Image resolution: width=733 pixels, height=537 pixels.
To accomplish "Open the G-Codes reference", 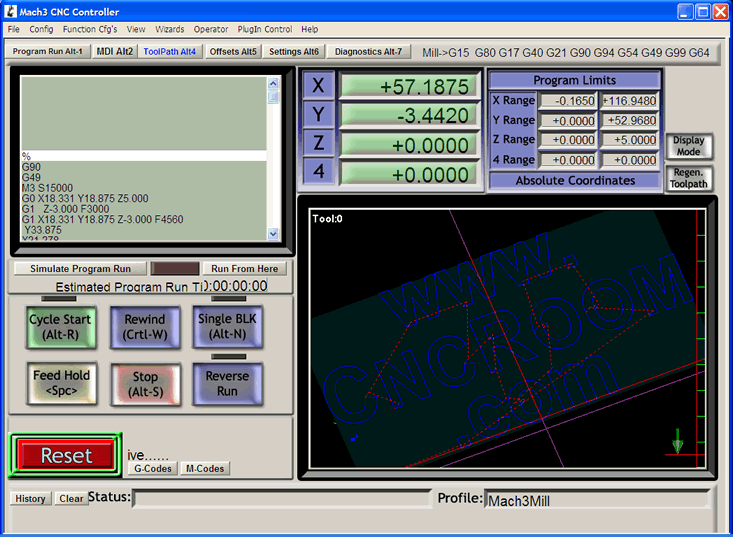I will (x=153, y=468).
